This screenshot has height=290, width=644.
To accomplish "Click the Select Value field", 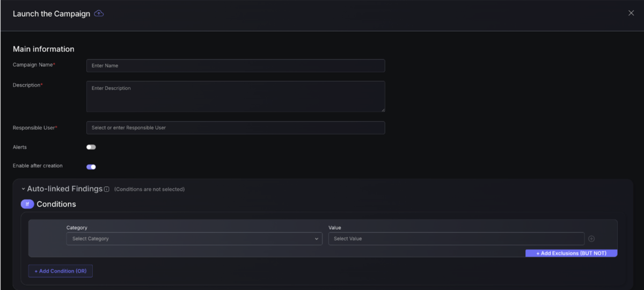I will tap(456, 238).
